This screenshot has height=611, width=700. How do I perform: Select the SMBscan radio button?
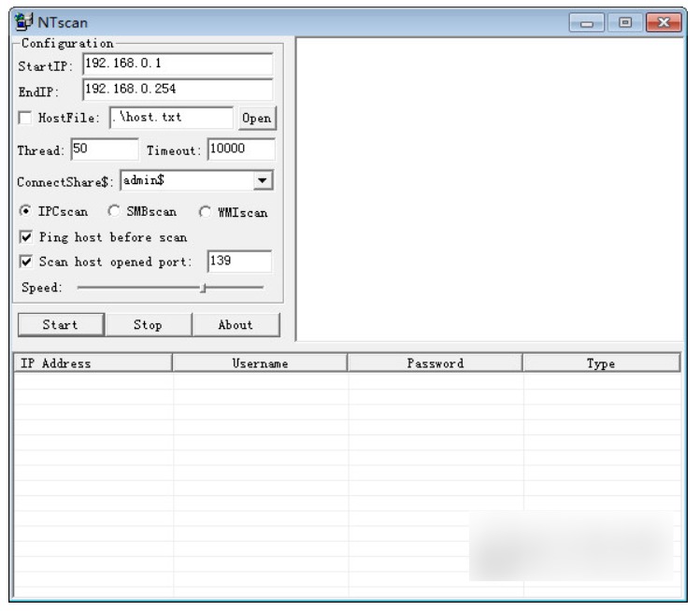(114, 210)
